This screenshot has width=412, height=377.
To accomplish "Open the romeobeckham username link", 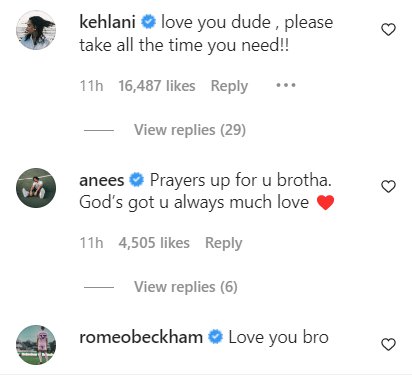I will coord(141,337).
